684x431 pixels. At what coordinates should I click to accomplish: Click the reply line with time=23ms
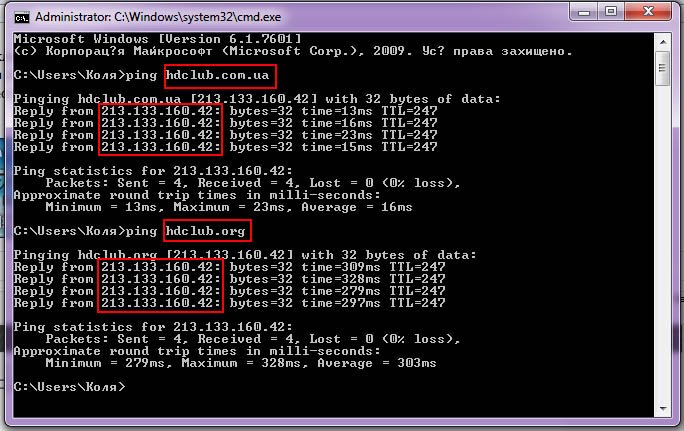(x=226, y=135)
